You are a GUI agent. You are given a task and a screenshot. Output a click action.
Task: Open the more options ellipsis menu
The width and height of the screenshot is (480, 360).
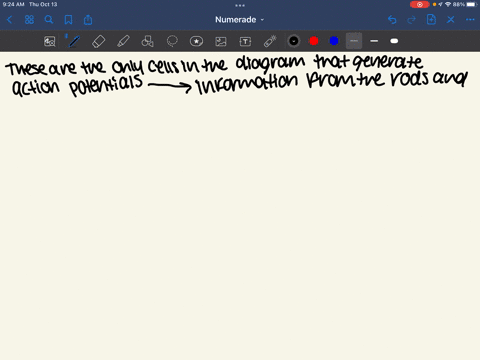coord(470,20)
